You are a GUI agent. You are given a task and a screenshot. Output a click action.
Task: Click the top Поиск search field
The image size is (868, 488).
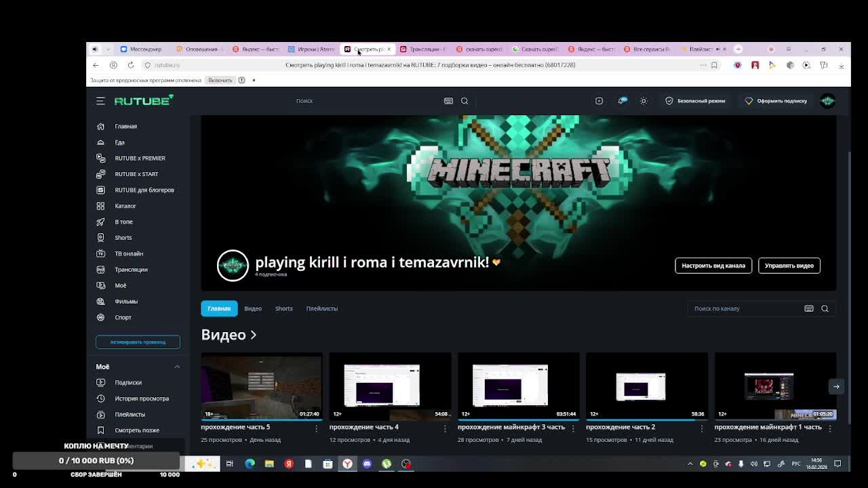(x=366, y=101)
